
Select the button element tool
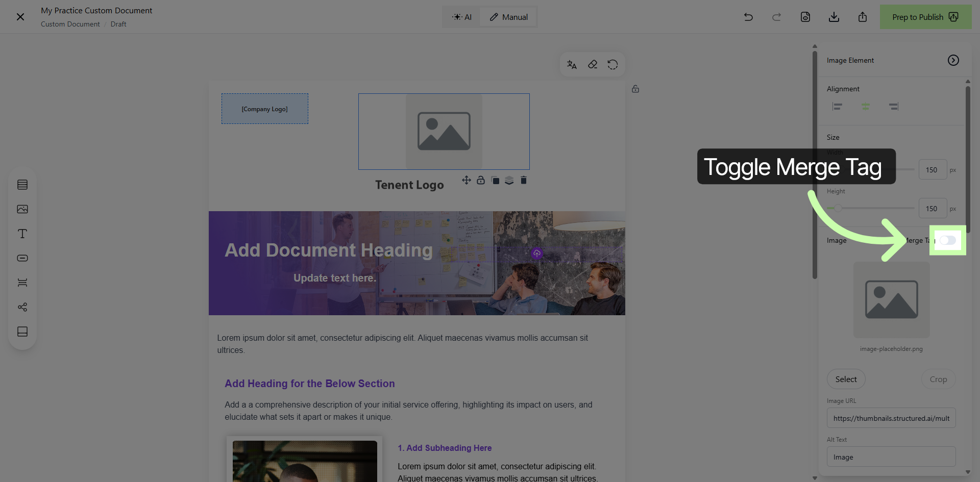coord(22,258)
